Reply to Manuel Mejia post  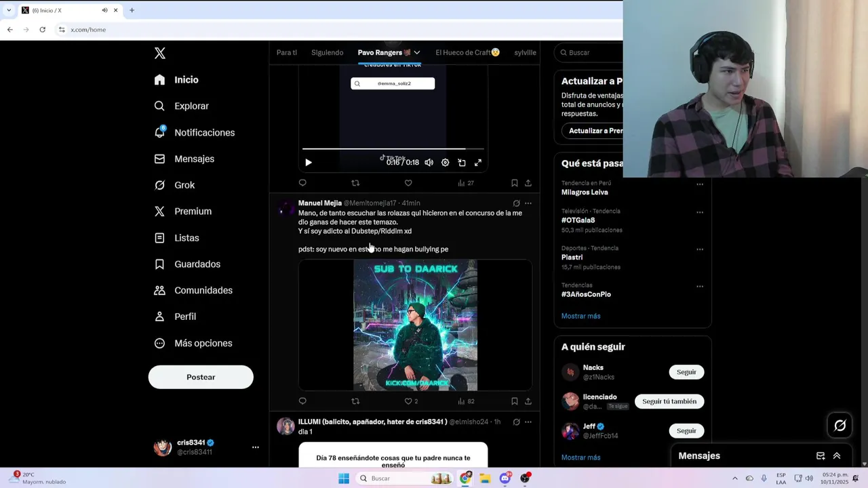(302, 401)
